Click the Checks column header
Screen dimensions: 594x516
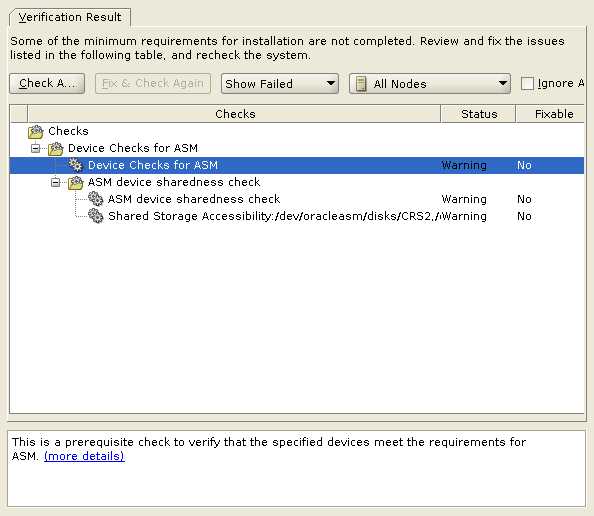click(234, 114)
